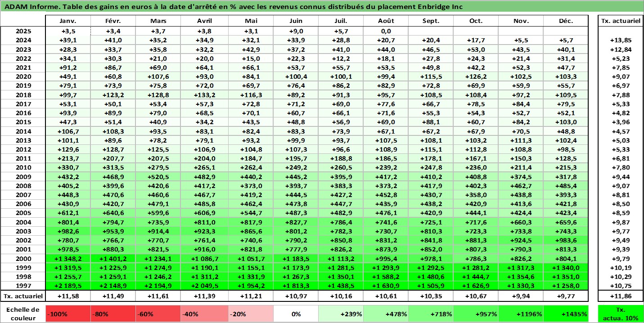Click the 'Juin' column header

click(295, 21)
